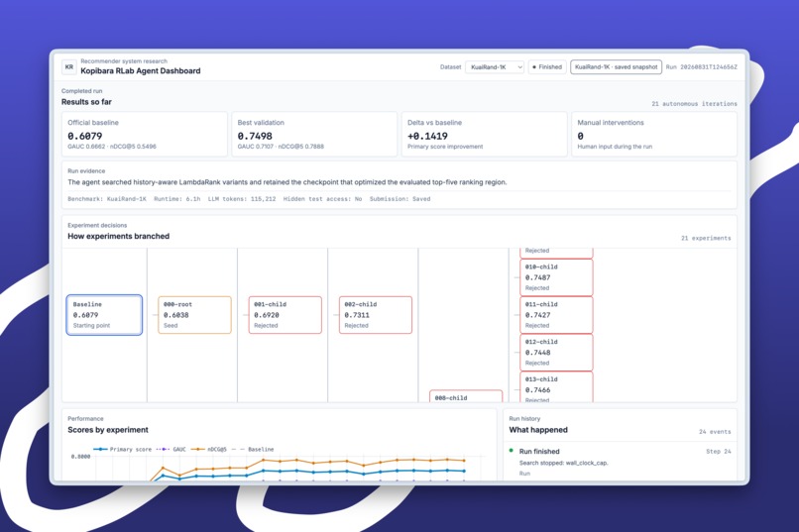Viewport: 799px width, 532px height.
Task: Click the Step 24 label
Action: coord(719,452)
